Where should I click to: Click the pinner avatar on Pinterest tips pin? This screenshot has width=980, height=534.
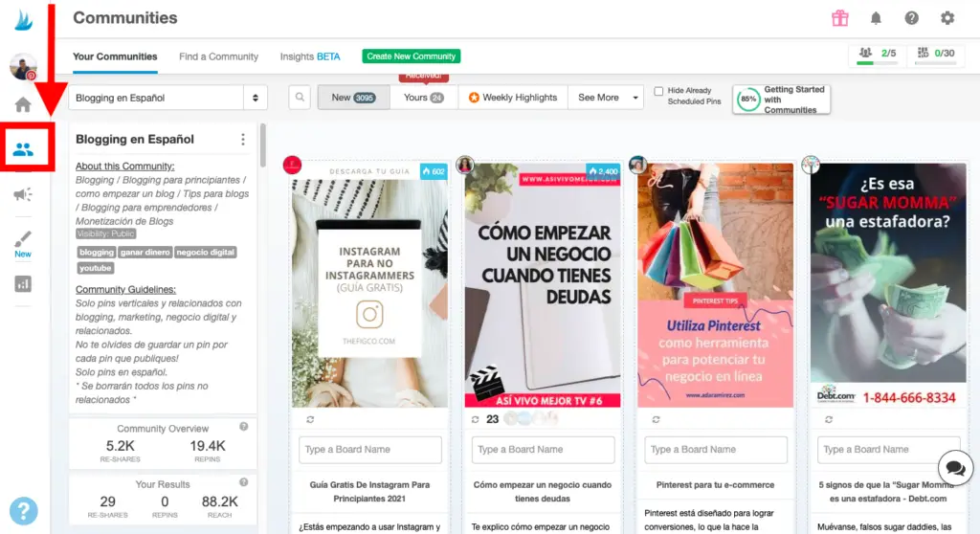point(637,165)
